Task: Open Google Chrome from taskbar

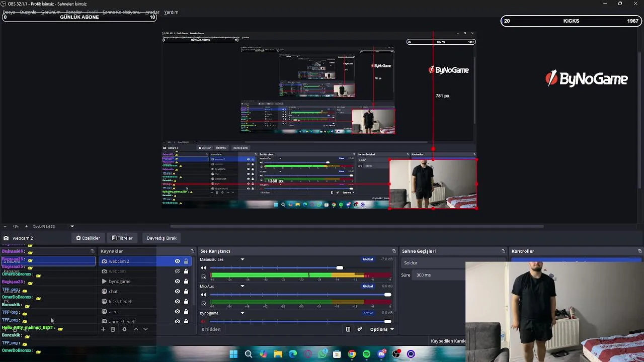Action: [352, 354]
